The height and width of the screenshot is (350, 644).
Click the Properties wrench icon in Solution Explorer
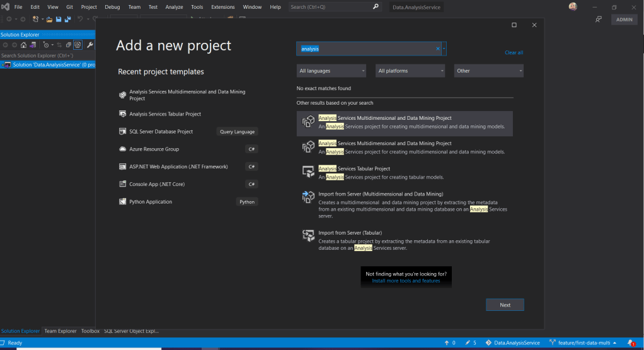click(89, 45)
